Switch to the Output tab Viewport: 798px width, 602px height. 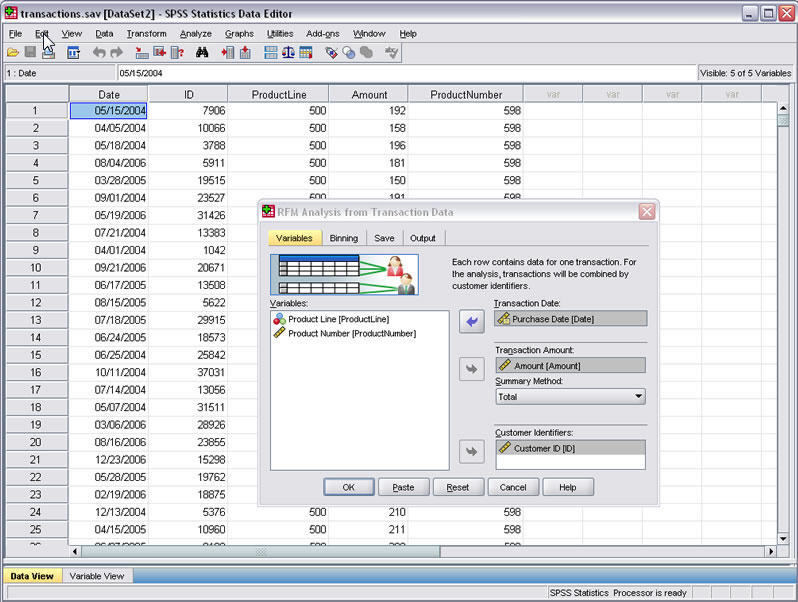coord(422,238)
